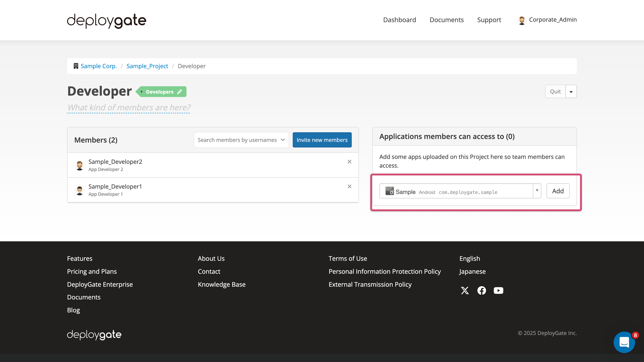Click the deploygate logo in the footer

(x=94, y=335)
